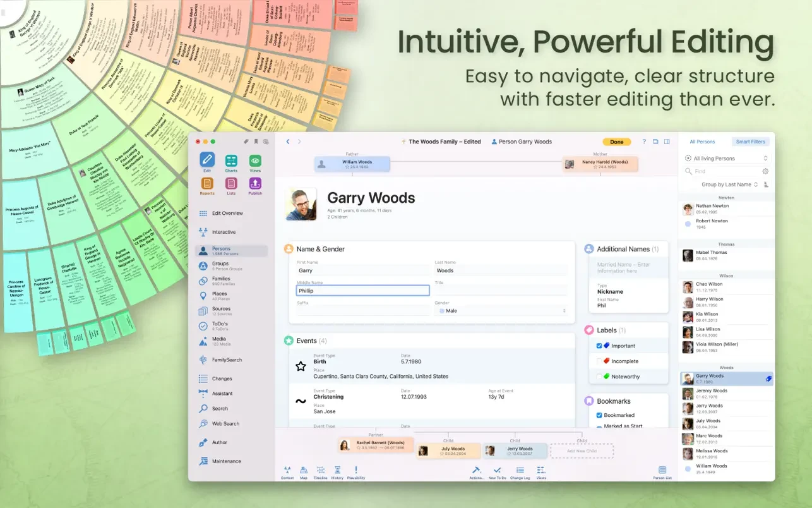812x508 pixels.
Task: Enable the Incomplete label checkbox
Action: 599,361
